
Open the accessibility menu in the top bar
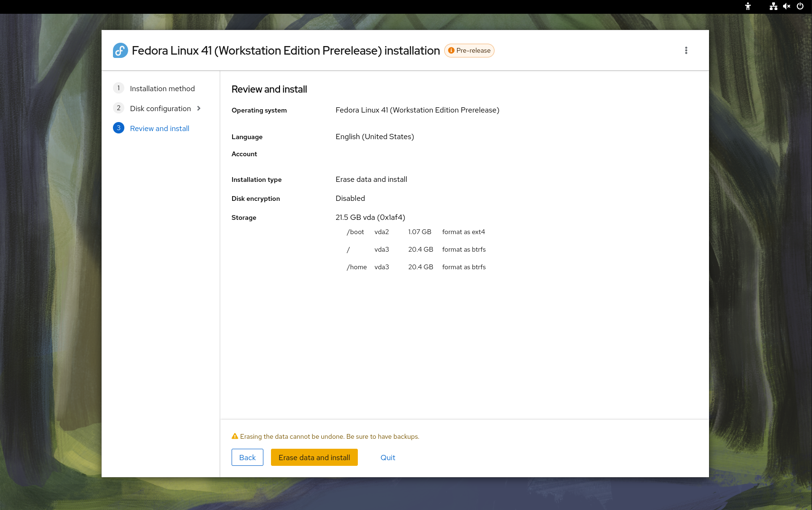click(x=747, y=6)
